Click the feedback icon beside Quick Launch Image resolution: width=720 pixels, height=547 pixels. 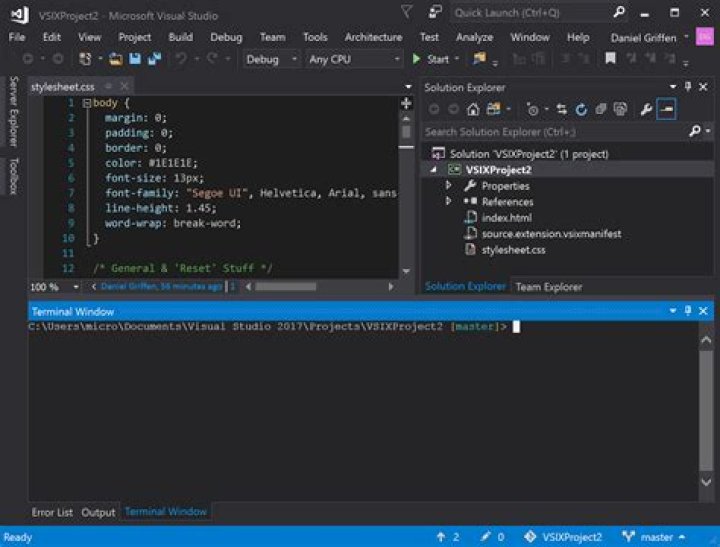pyautogui.click(x=434, y=12)
